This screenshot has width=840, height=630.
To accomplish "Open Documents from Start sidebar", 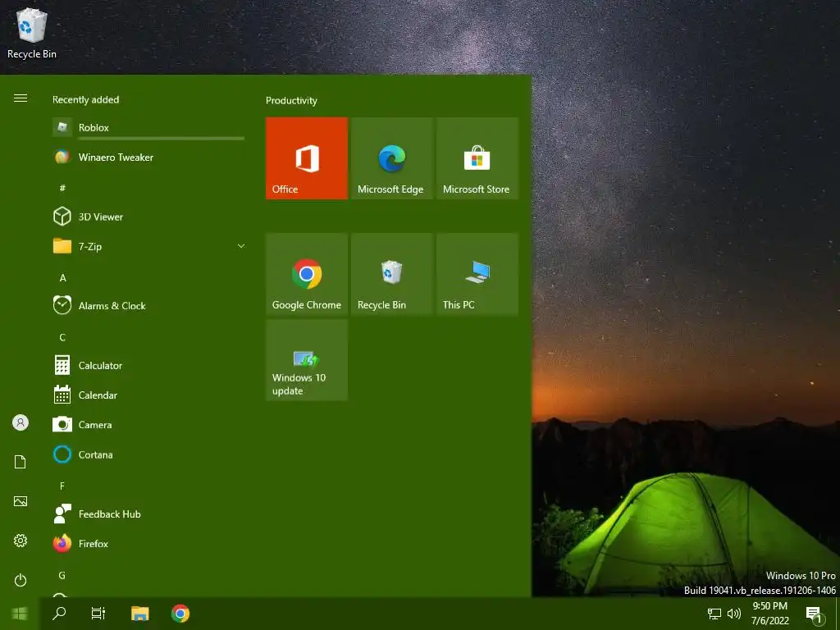I will pos(21,462).
